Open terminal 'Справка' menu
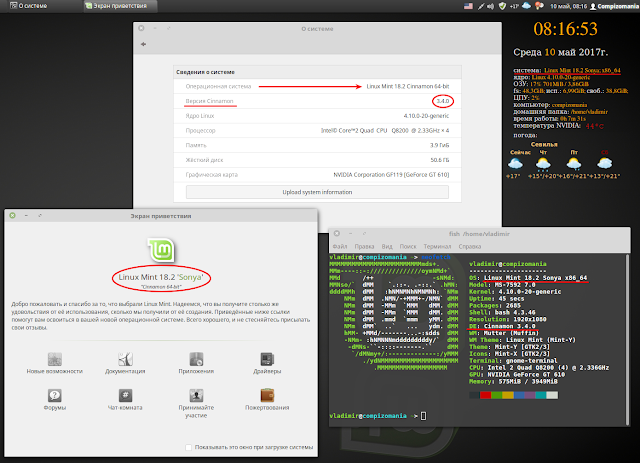This screenshot has height=463, width=640. coord(470,247)
